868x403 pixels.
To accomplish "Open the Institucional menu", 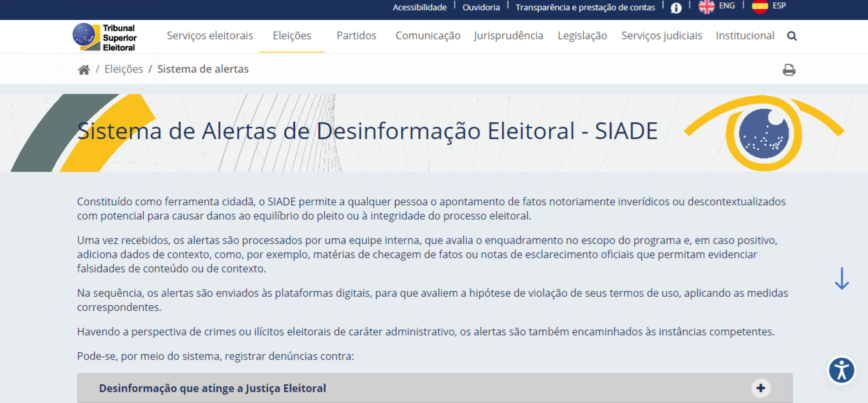I will (x=745, y=36).
